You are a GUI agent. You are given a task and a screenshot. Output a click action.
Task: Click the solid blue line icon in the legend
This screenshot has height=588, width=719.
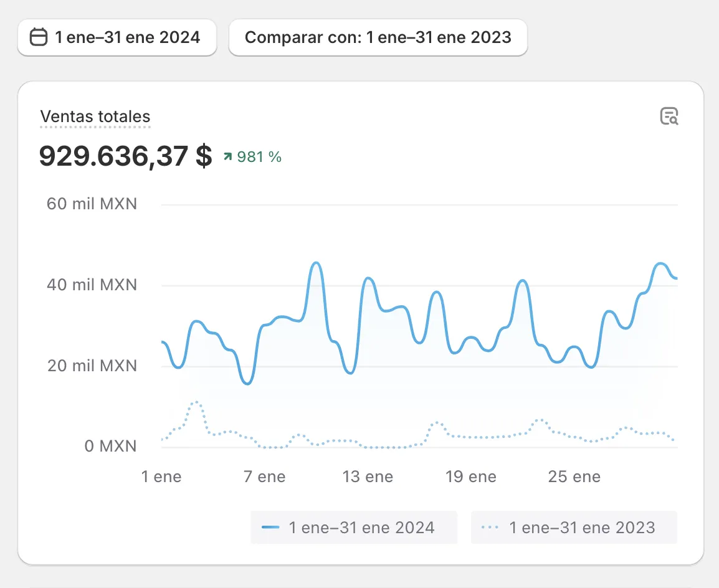pyautogui.click(x=270, y=528)
